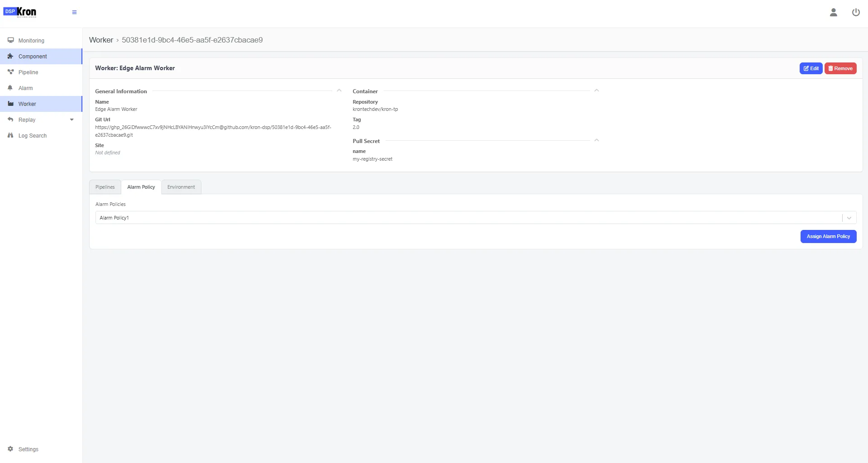The width and height of the screenshot is (868, 463).
Task: Click the Edit worker button
Action: point(811,68)
